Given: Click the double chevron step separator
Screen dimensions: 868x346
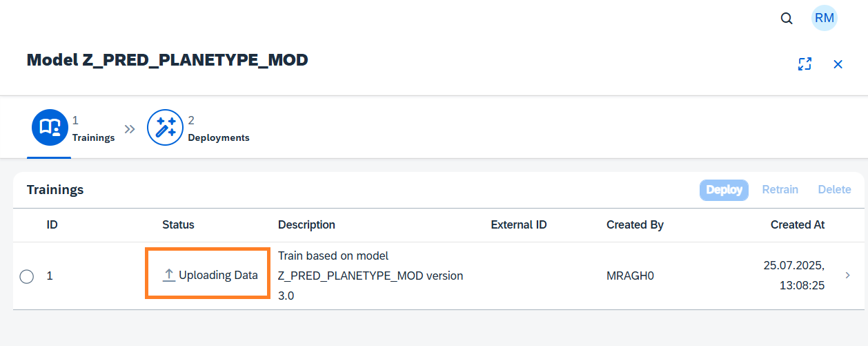Looking at the screenshot, I should pos(130,129).
